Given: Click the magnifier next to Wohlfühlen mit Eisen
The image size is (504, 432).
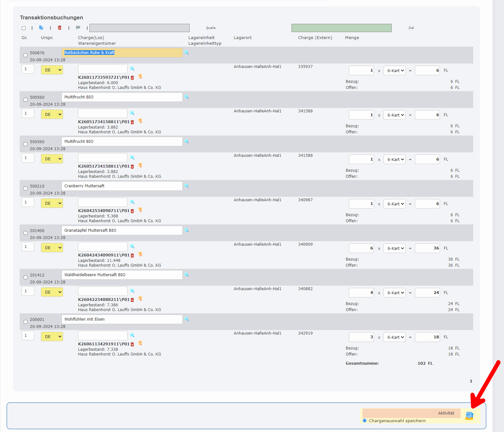Looking at the screenshot, I should (x=187, y=319).
